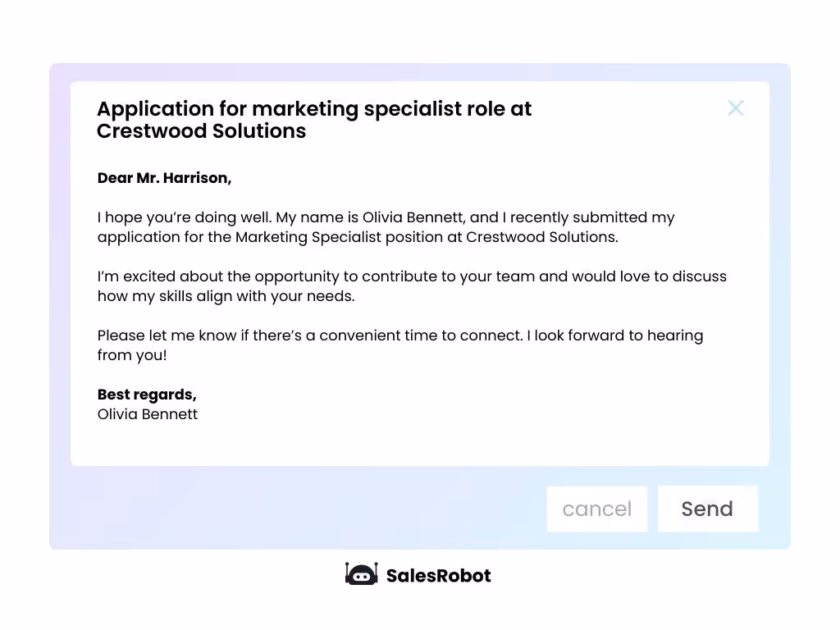Image resolution: width=840 pixels, height=630 pixels.
Task: Click the robot face icon beside SalesRobot text
Action: pyautogui.click(x=361, y=575)
